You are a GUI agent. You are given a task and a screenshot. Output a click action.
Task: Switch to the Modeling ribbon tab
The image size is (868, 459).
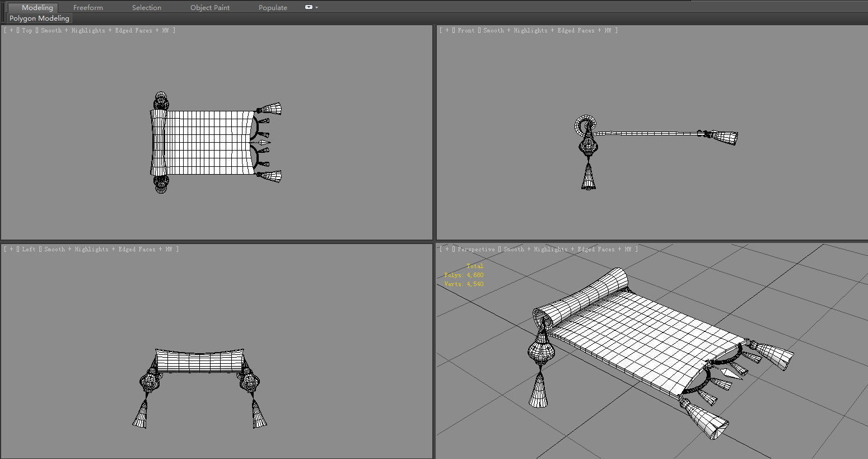tap(33, 8)
